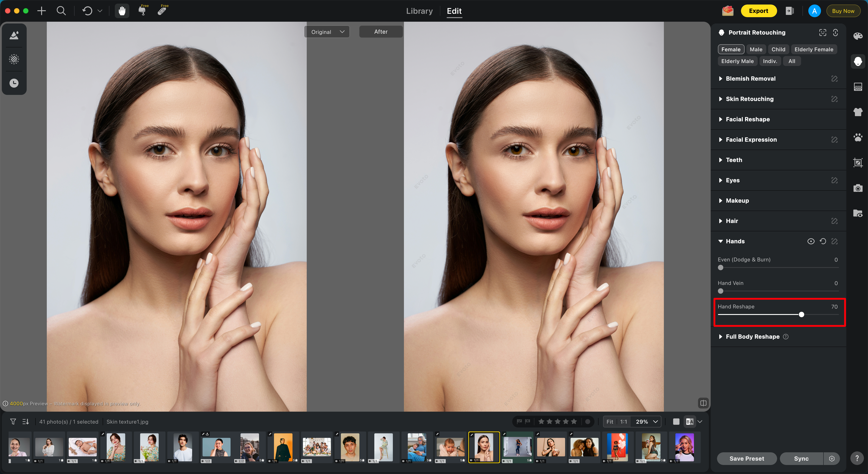Click the Export button
This screenshot has width=868, height=474.
click(x=758, y=11)
